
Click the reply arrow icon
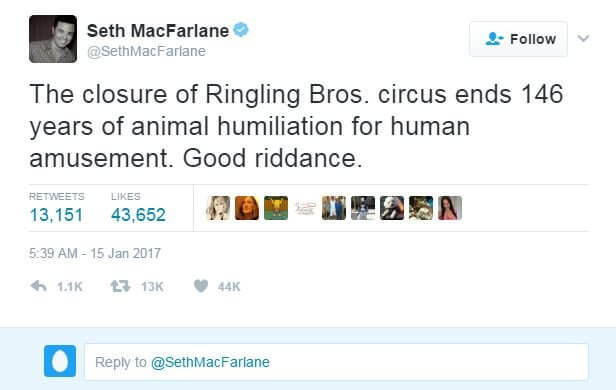coord(38,286)
